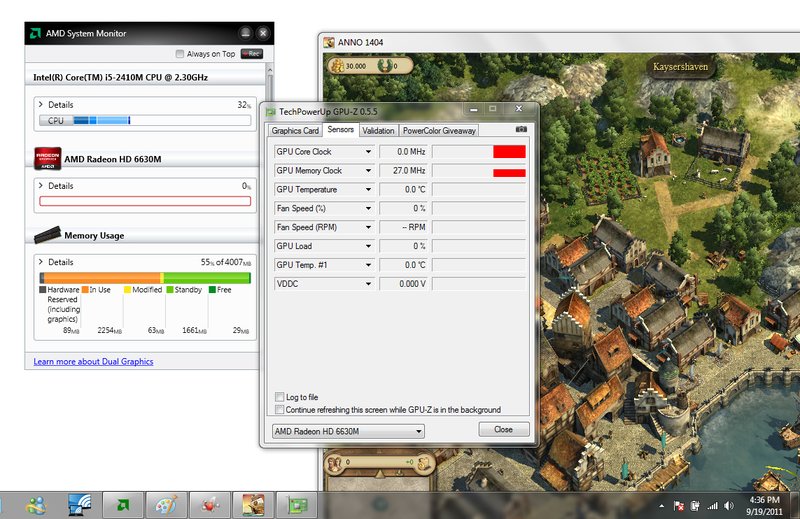The image size is (800, 519).
Task: Enable continue refreshing in background checkbox
Action: pyautogui.click(x=280, y=409)
